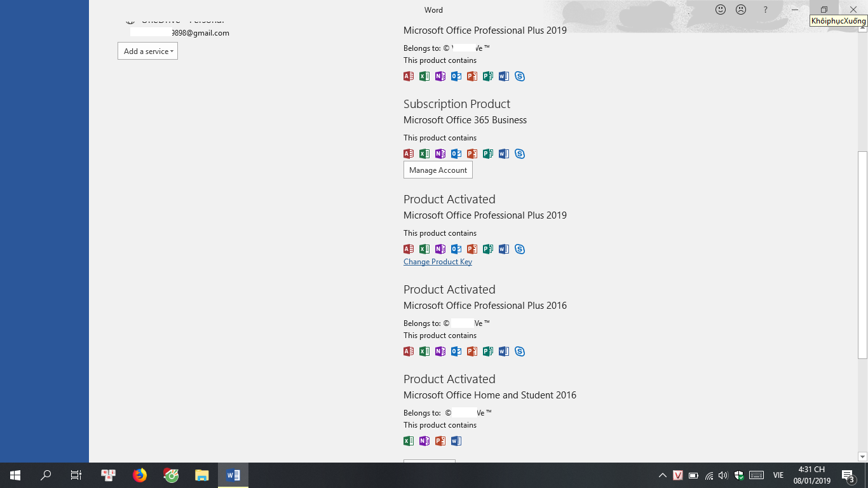
Task: Click the Access icon under Office Professional Plus 2019
Action: (409, 76)
